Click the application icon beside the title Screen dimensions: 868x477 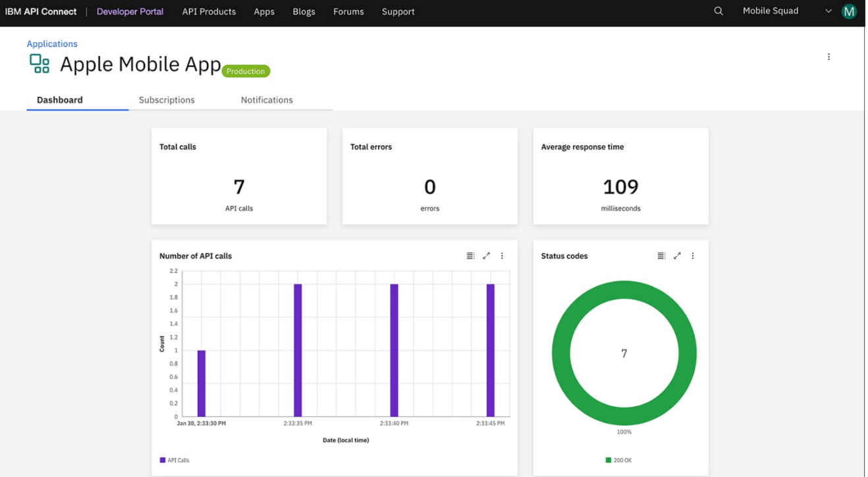pyautogui.click(x=40, y=64)
